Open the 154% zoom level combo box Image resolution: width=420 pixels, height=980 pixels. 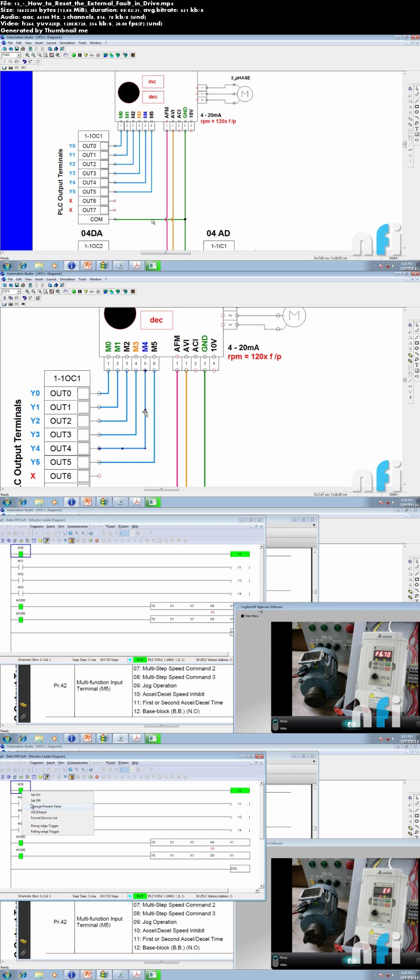(11, 55)
